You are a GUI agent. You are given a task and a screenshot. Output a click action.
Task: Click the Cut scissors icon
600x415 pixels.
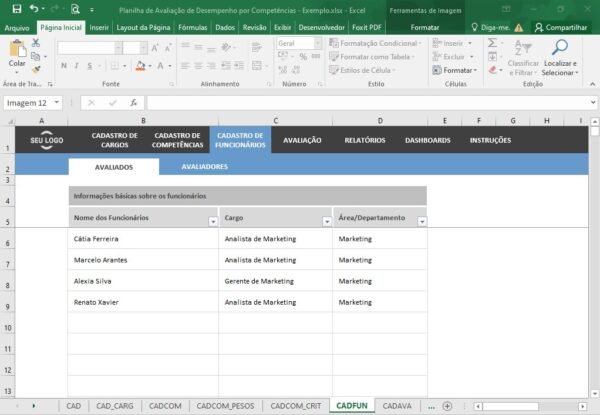coord(36,43)
